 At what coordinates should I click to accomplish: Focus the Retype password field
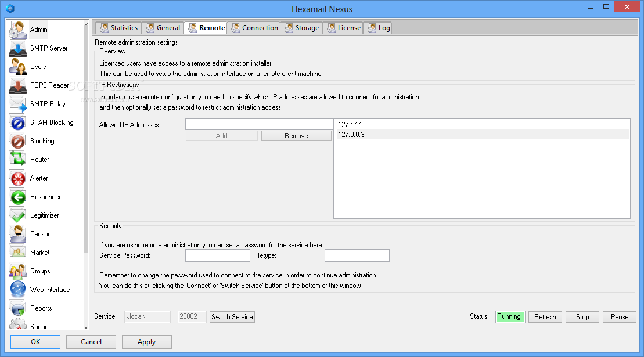[x=357, y=255]
